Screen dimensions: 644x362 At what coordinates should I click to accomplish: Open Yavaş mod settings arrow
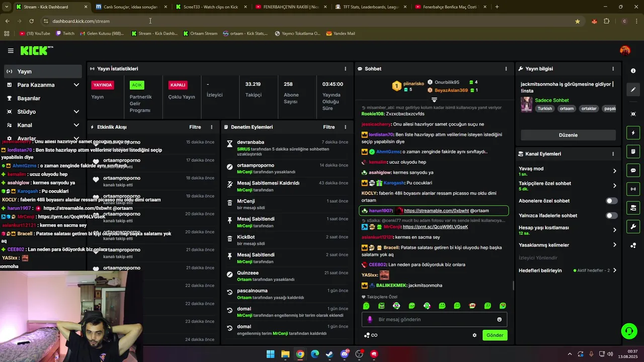coord(614,171)
